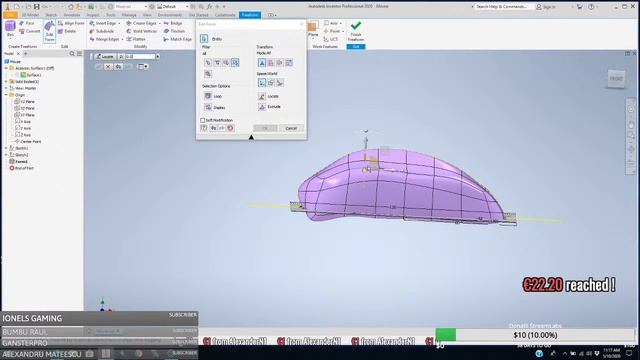This screenshot has width=640, height=360.
Task: Expand the View: Master tree node
Action: (7, 88)
